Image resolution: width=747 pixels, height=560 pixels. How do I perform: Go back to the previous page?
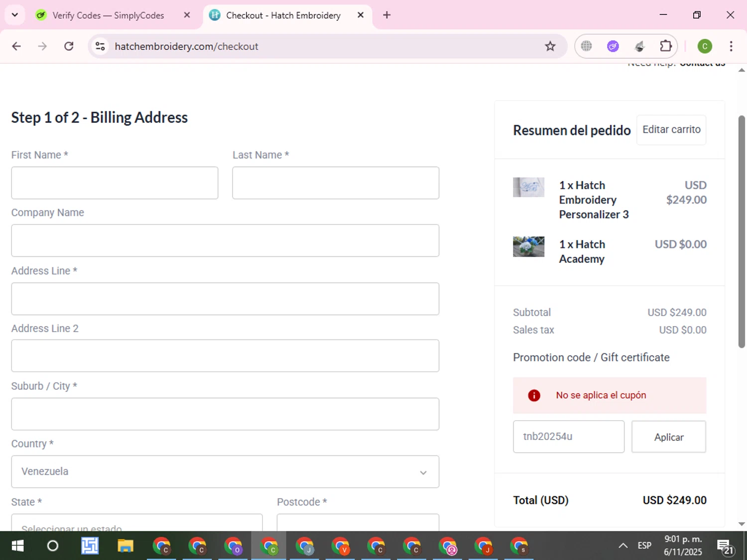[16, 46]
